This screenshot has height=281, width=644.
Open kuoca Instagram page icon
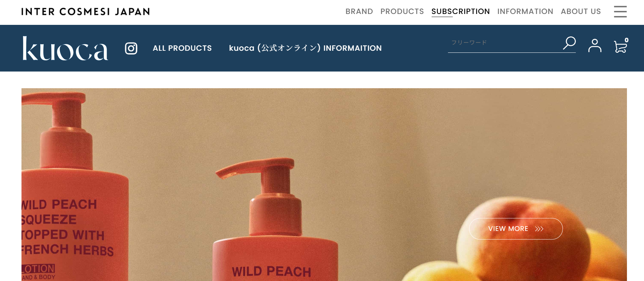tap(131, 48)
